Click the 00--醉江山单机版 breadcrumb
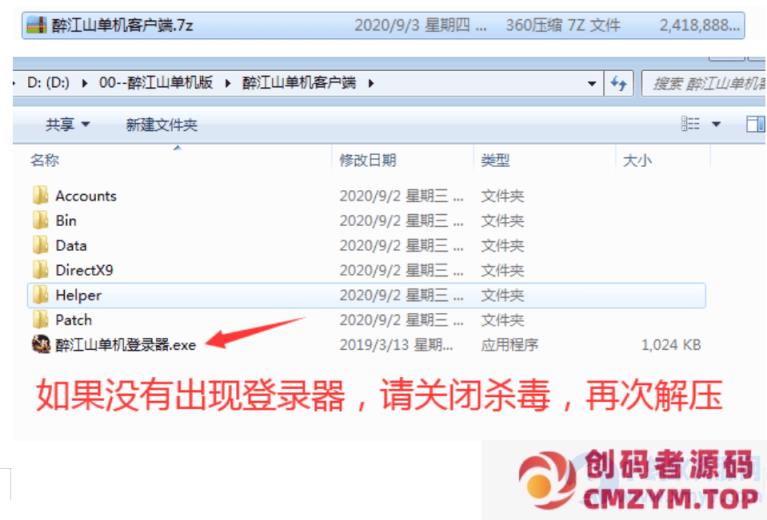 (x=156, y=83)
